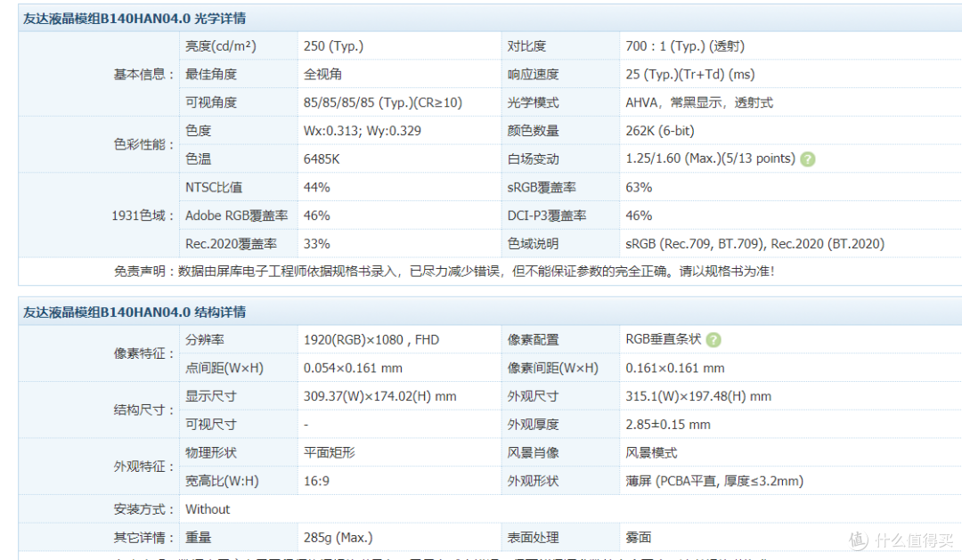The image size is (962, 560).
Task: Select color temperature 6485K
Action: pos(322,158)
